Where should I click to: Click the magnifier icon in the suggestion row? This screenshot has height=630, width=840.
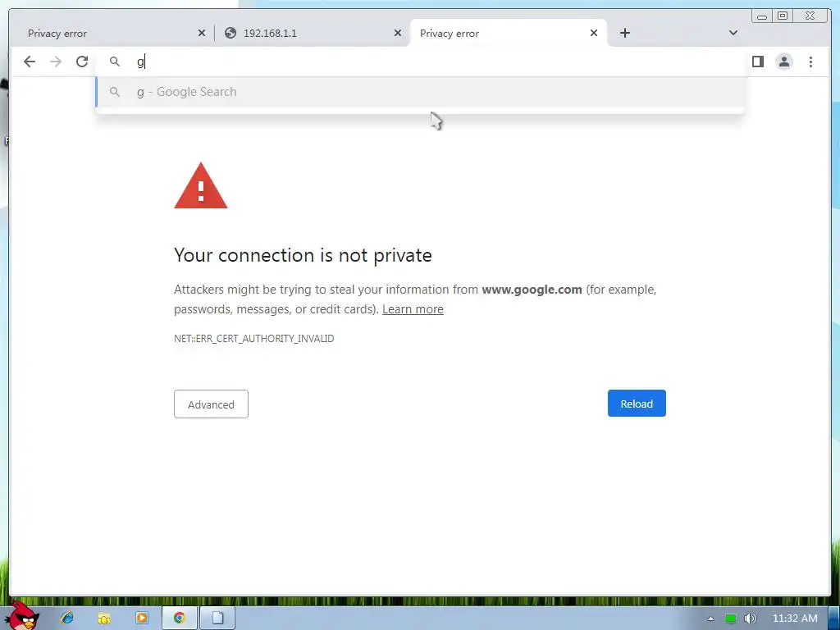coord(115,92)
